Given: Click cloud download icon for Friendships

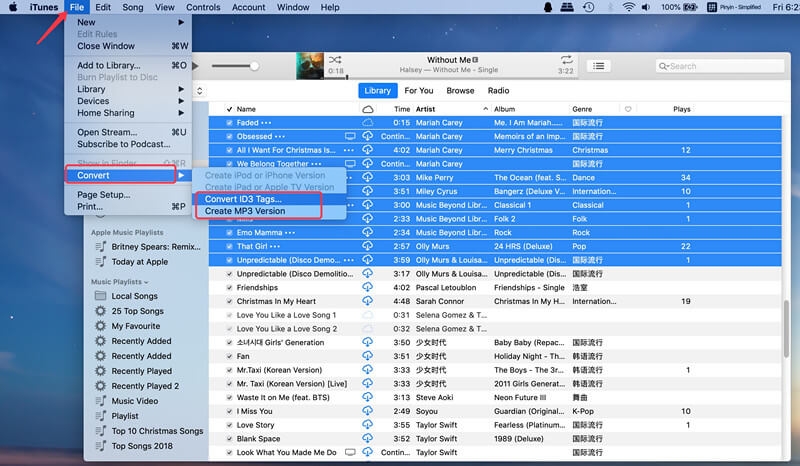Looking at the screenshot, I should [367, 287].
